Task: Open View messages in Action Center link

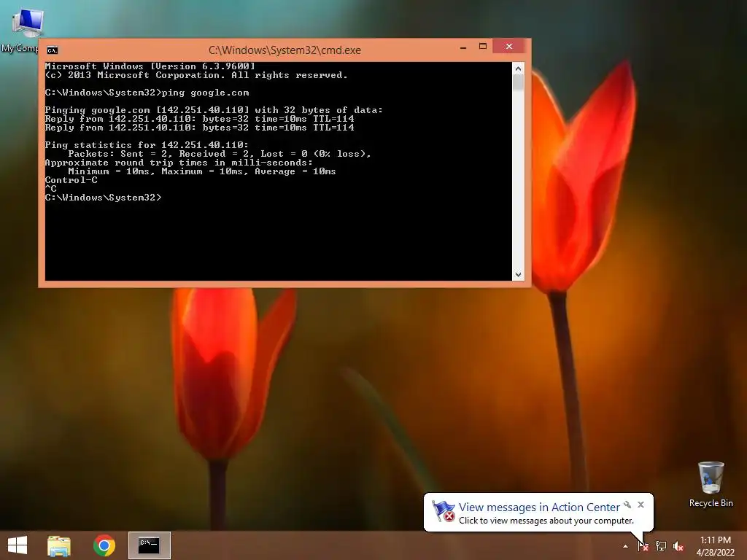Action: click(x=539, y=507)
